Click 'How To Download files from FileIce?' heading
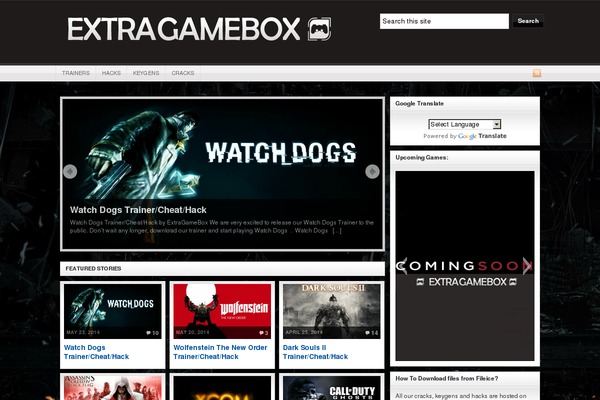This screenshot has width=600, height=400. [x=447, y=379]
